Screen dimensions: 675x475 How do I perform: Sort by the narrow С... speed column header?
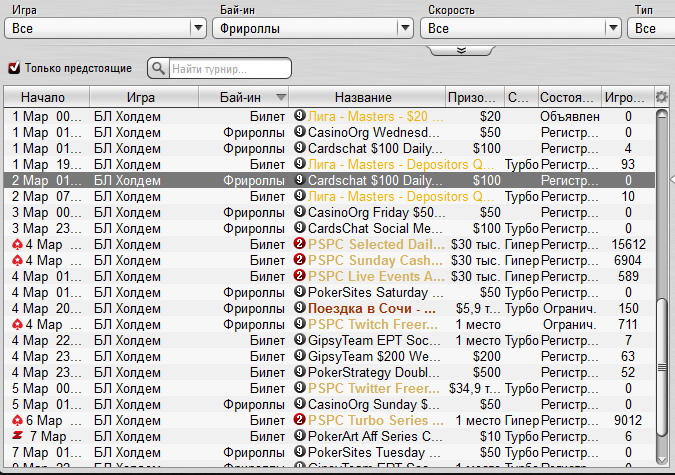[x=521, y=97]
